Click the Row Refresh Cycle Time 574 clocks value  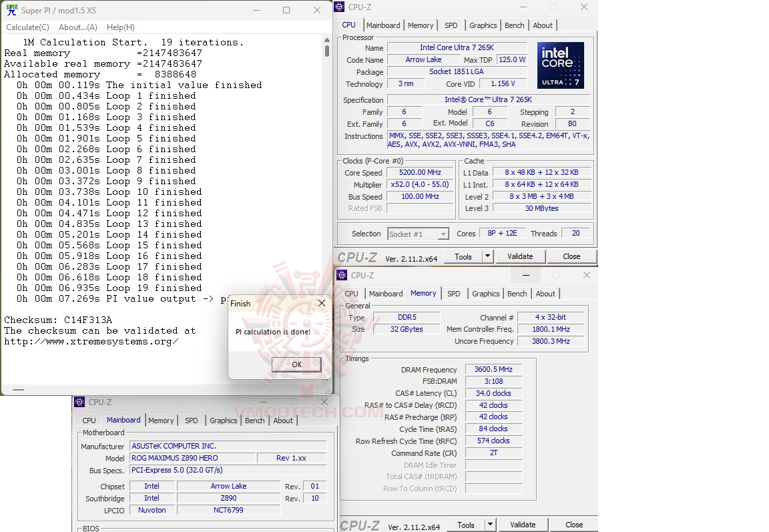(493, 441)
